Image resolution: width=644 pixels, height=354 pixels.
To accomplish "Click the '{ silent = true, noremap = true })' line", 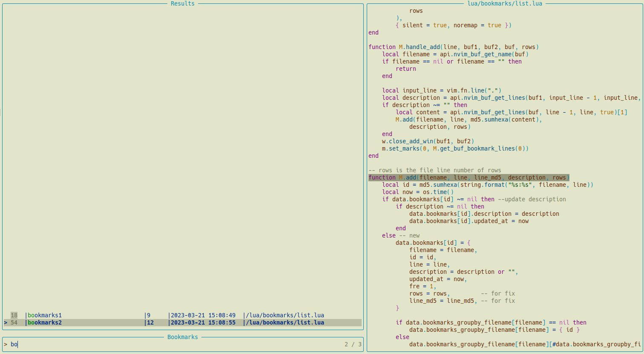I will (454, 25).
